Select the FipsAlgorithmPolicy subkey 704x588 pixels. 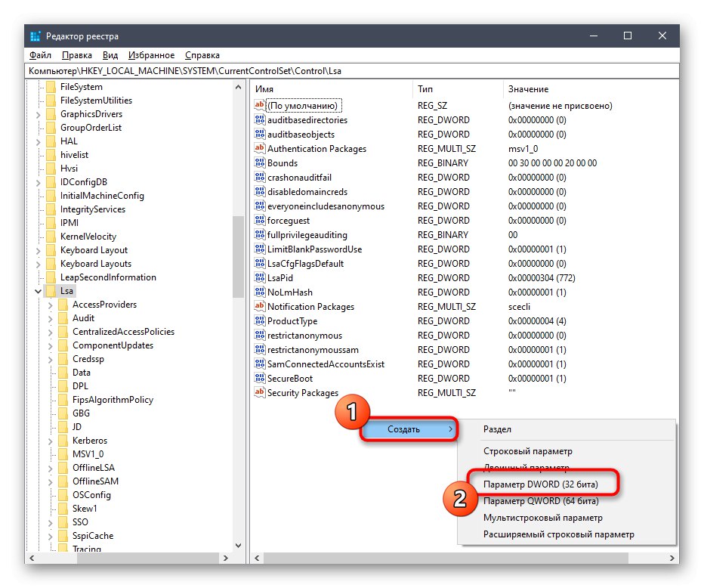pos(113,400)
